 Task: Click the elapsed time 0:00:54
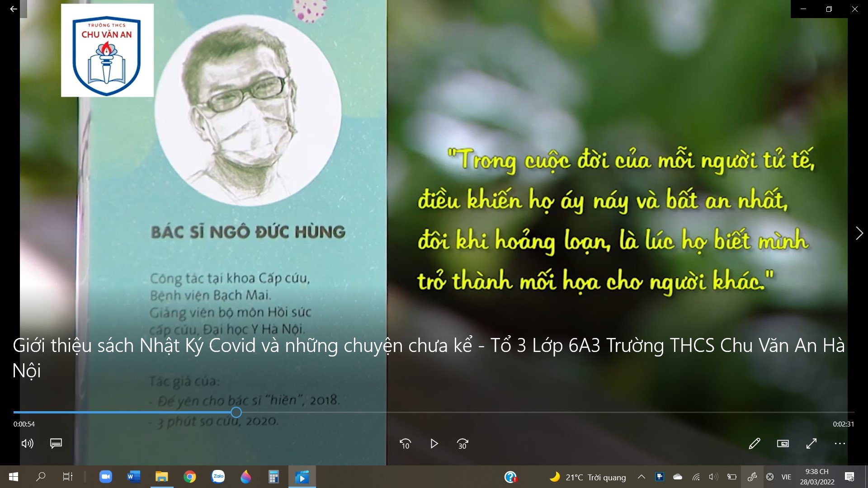pyautogui.click(x=24, y=424)
